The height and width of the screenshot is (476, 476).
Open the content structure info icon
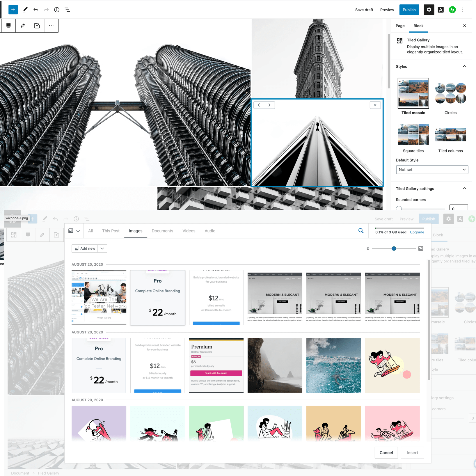pyautogui.click(x=57, y=10)
